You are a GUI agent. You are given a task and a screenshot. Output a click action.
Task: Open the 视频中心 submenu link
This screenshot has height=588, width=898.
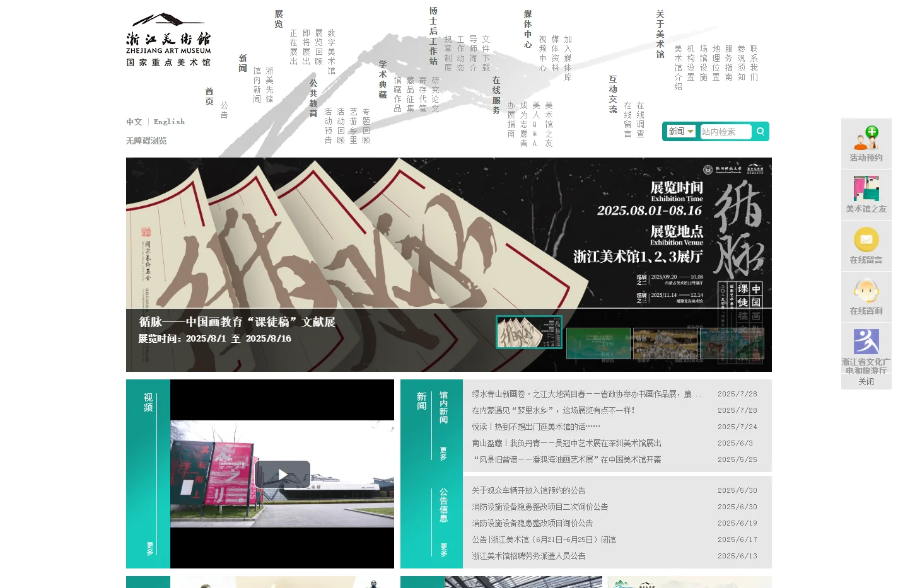(543, 54)
